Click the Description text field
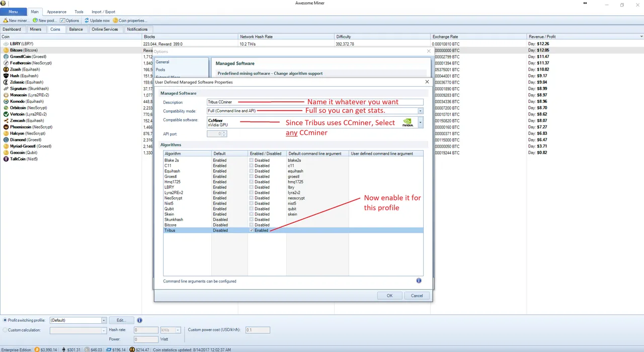The height and width of the screenshot is (352, 644). tap(315, 102)
